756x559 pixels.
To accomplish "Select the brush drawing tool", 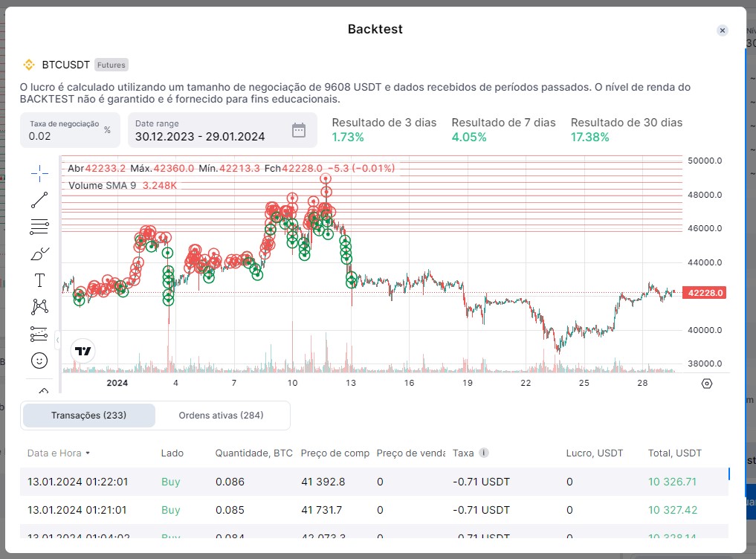I will coord(39,254).
